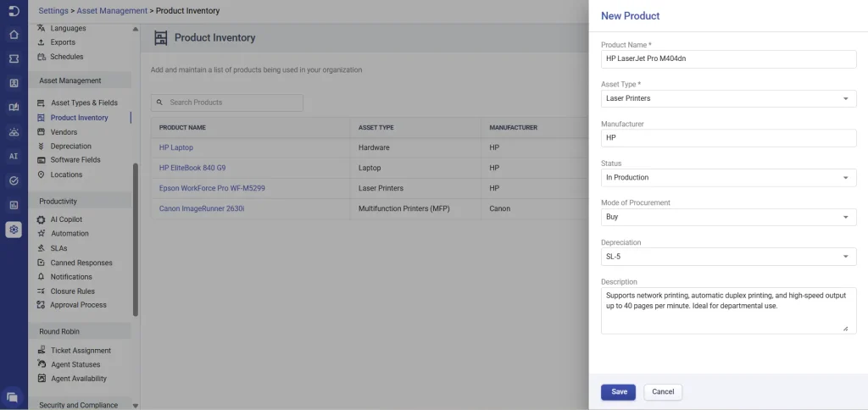868x410 pixels.
Task: Click the Description resize handle
Action: pyautogui.click(x=845, y=328)
